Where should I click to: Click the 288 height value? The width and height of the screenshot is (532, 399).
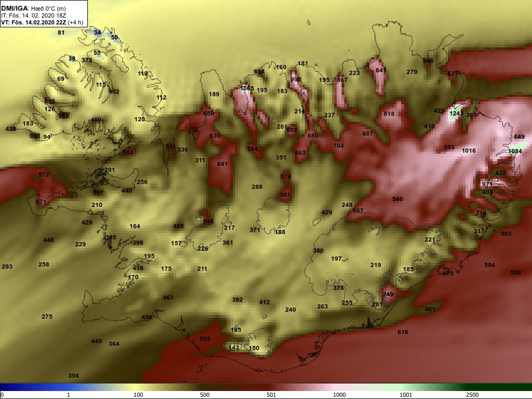tap(257, 187)
